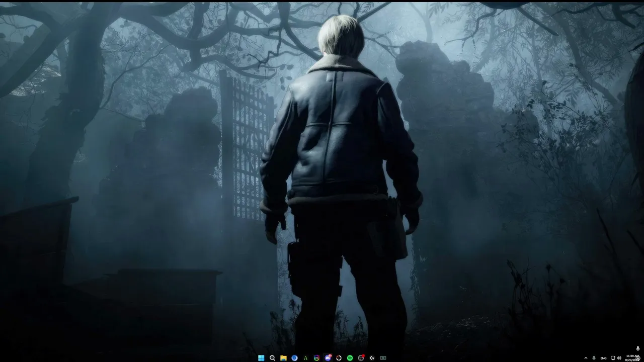Show hidden system tray icons
Viewport: 644px width, 362px height.
[586, 358]
